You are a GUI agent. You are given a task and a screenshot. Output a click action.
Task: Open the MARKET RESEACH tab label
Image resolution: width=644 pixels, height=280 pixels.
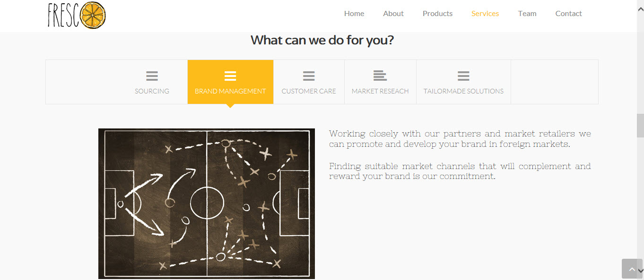tap(380, 91)
